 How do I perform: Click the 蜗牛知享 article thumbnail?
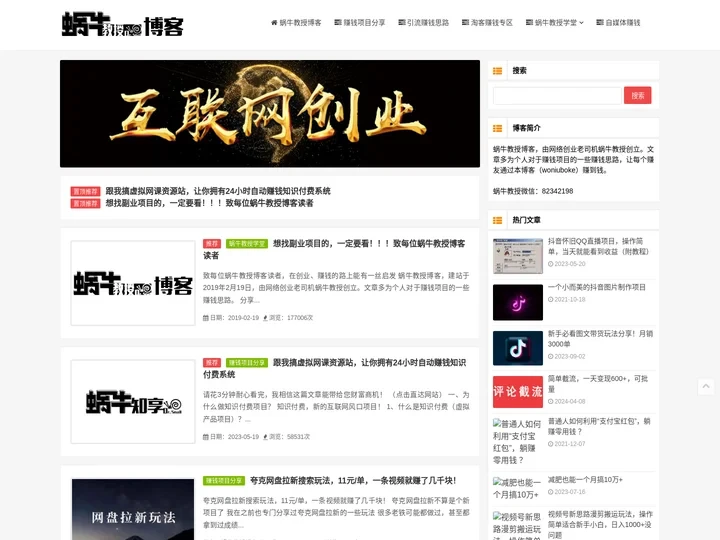pyautogui.click(x=133, y=402)
